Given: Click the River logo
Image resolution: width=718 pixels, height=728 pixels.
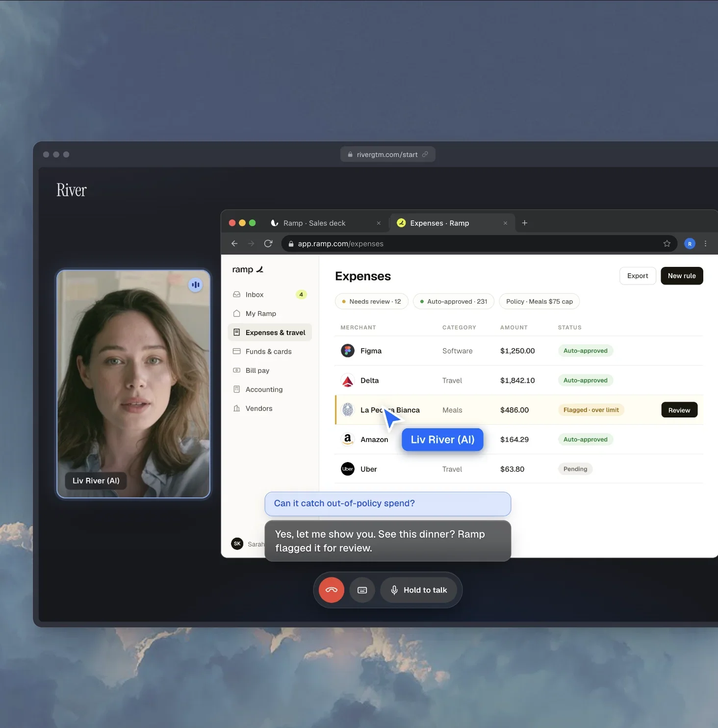Looking at the screenshot, I should click(72, 190).
